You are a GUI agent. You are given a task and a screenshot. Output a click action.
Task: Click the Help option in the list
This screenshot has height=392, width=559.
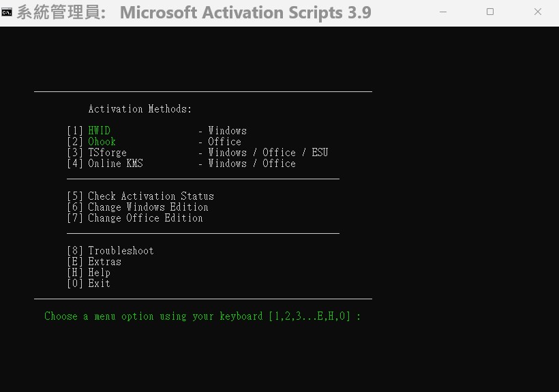tap(99, 273)
